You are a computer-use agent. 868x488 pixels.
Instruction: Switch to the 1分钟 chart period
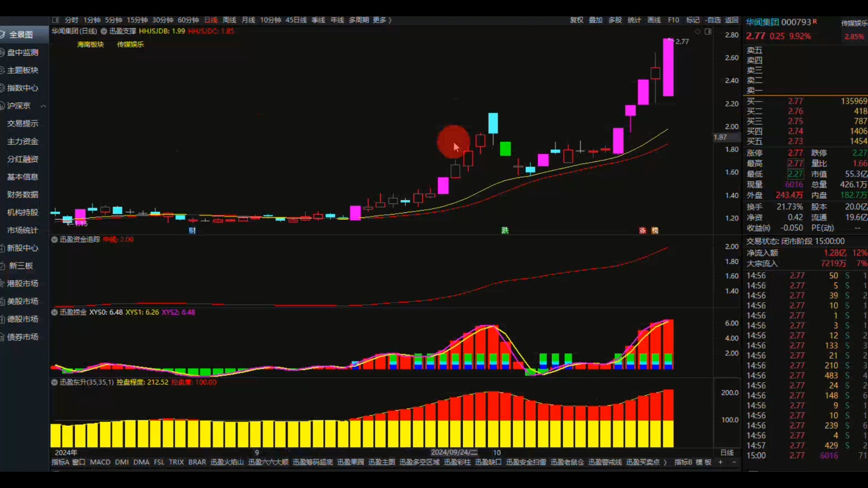pos(92,20)
